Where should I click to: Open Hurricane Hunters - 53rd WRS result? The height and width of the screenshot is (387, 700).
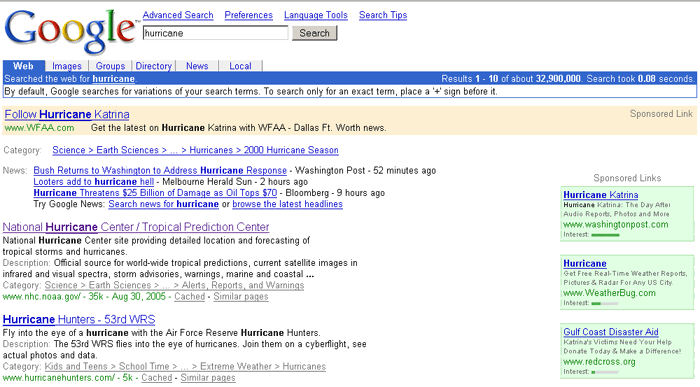coord(79,320)
